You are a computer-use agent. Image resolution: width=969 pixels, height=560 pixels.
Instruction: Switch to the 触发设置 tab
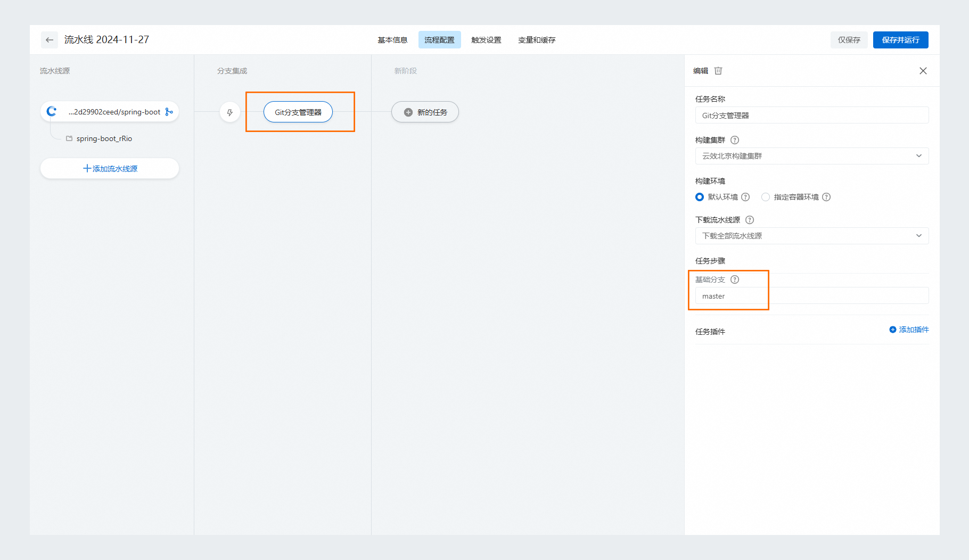pos(486,40)
